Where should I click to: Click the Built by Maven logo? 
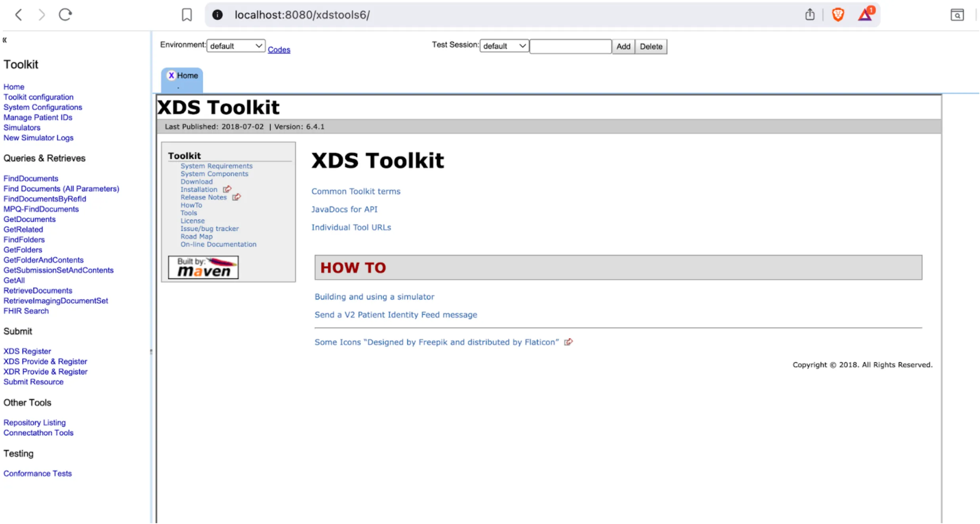pyautogui.click(x=203, y=266)
